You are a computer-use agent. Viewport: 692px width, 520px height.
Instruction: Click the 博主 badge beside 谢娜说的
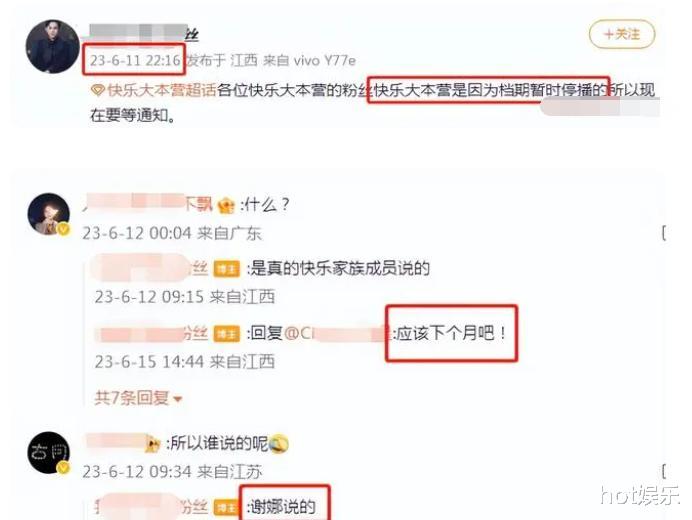pyautogui.click(x=226, y=508)
